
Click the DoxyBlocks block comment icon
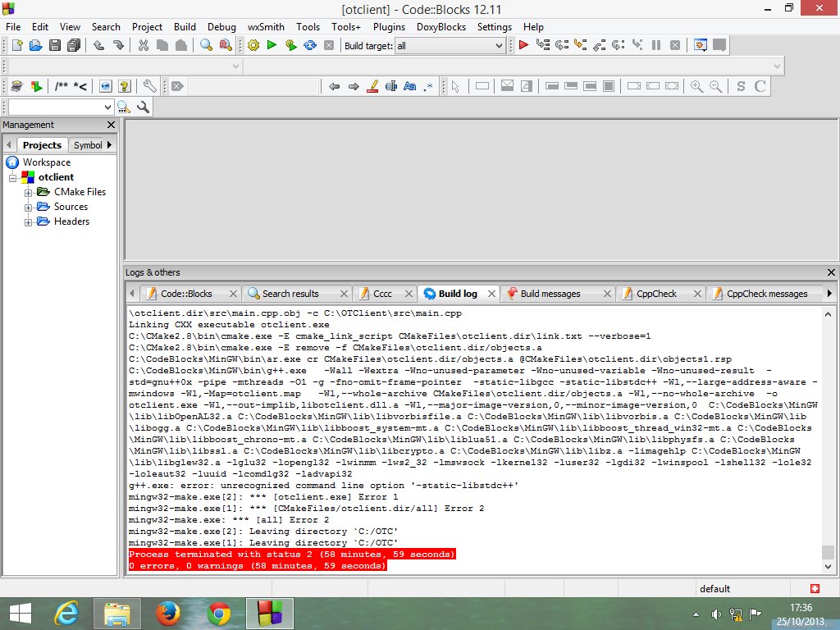pos(61,86)
